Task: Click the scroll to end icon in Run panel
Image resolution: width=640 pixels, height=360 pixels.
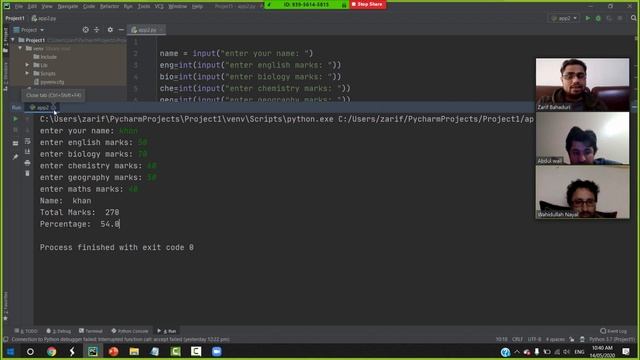Action: [27, 152]
